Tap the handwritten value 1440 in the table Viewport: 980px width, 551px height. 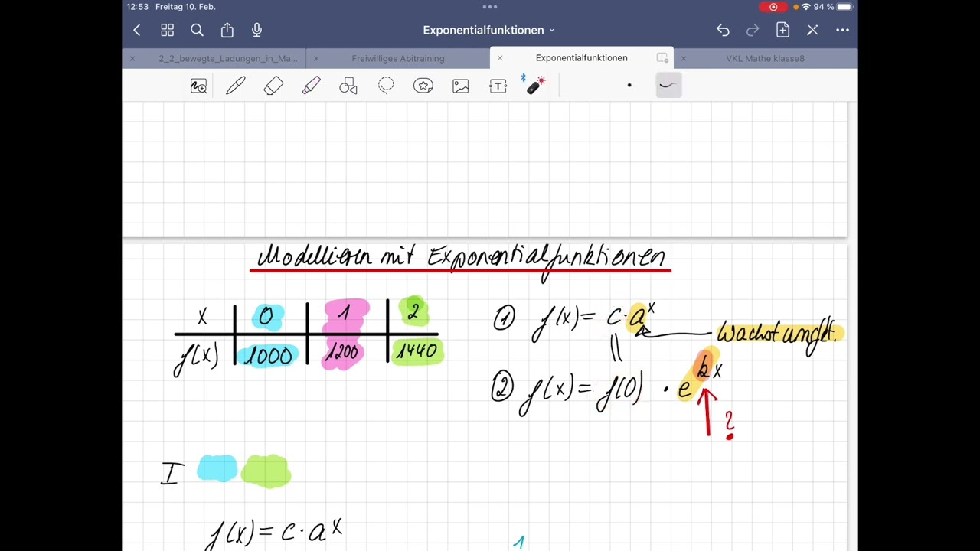coord(416,350)
